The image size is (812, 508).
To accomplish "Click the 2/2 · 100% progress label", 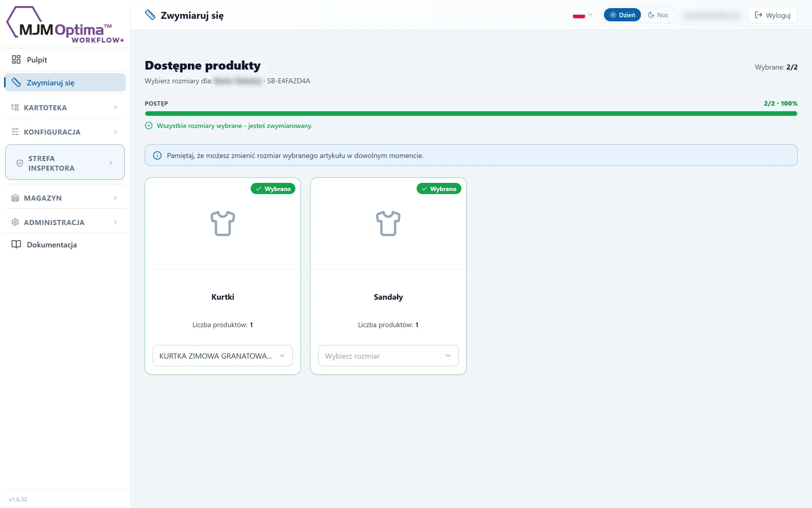I will (781, 103).
